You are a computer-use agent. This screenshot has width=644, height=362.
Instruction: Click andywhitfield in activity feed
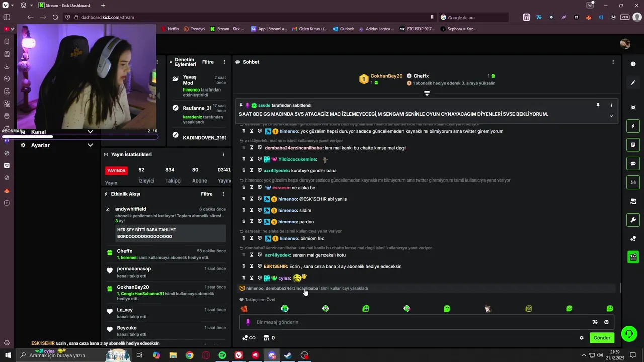[131, 209]
